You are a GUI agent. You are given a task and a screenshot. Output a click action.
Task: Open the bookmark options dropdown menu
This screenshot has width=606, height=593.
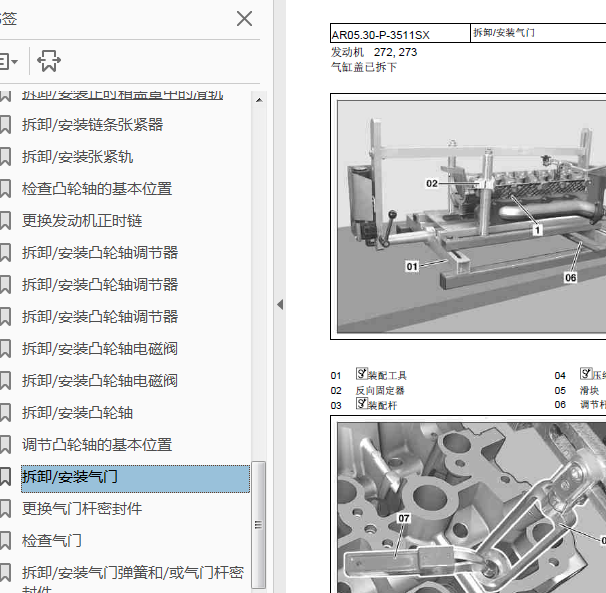point(9,61)
